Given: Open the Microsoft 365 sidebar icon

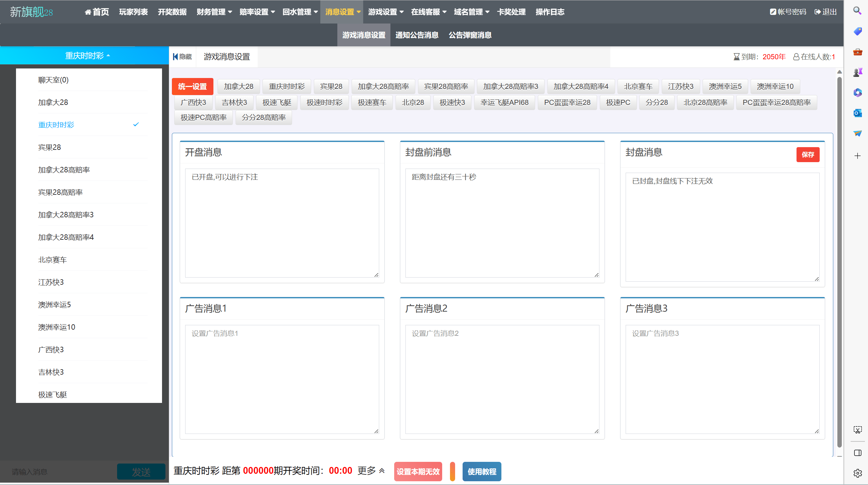Looking at the screenshot, I should click(x=857, y=92).
